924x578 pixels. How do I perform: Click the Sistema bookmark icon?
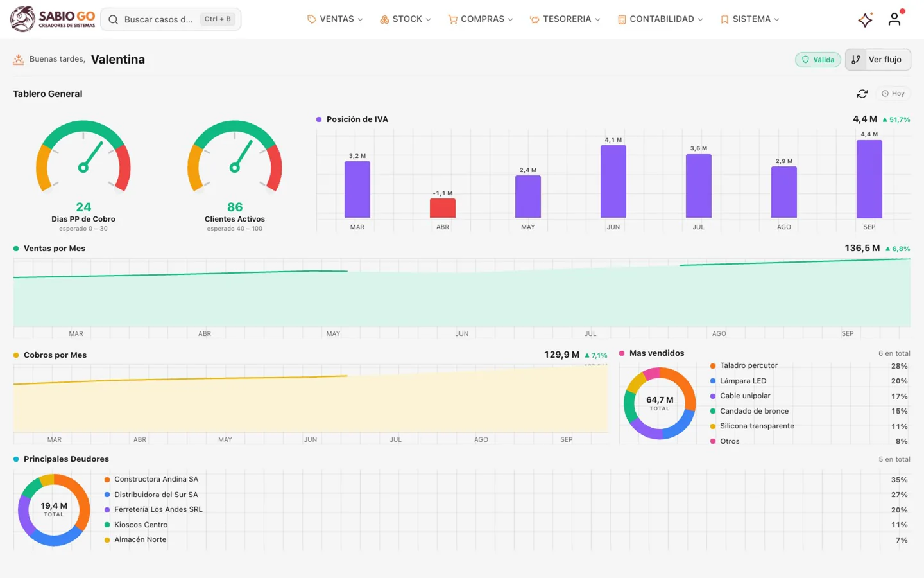(x=724, y=19)
